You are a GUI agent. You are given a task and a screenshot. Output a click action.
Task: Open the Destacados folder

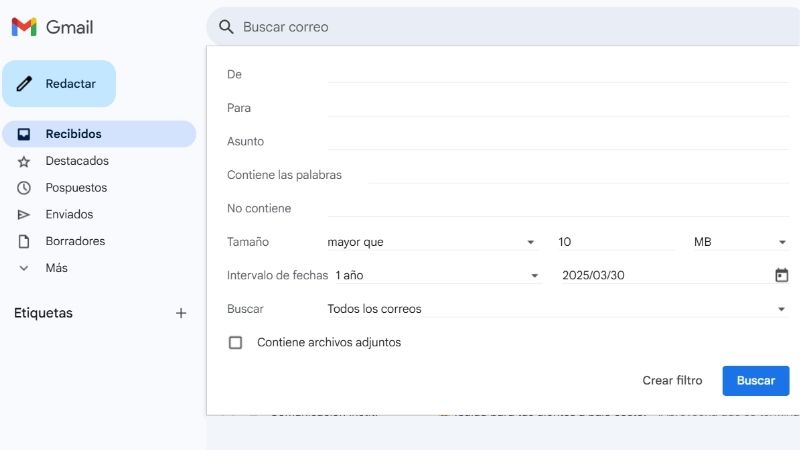click(77, 161)
